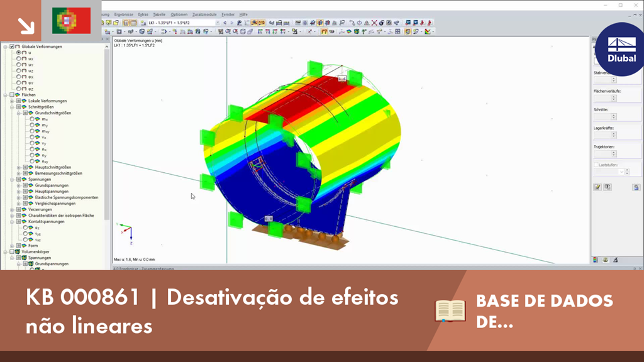Uncheck the Globale Verformungen checkbox
Screen dimensions: 644x362
click(x=12, y=47)
